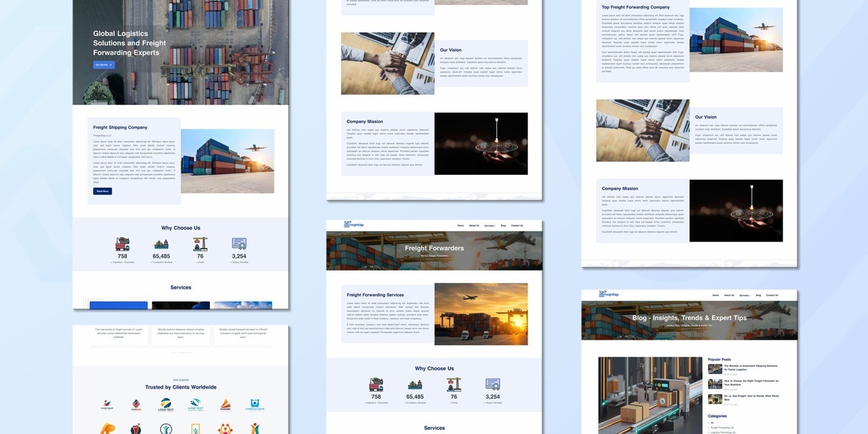Click the truck icon above 758 on home page
The image size is (868, 434).
tap(122, 244)
